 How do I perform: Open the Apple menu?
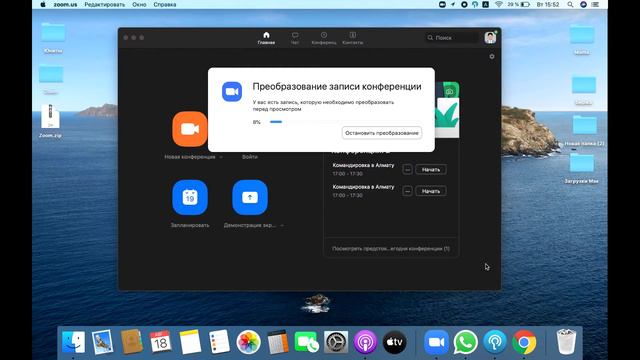point(42,4)
